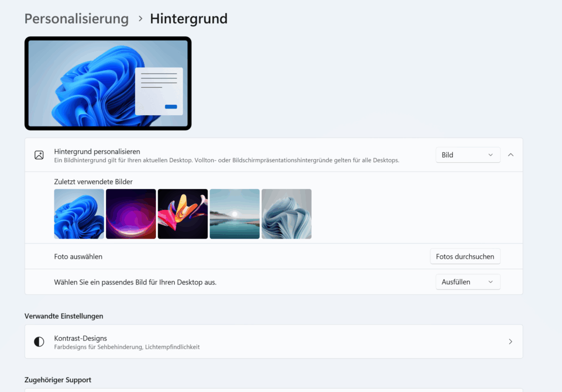The width and height of the screenshot is (562, 392).
Task: Open the Bild background type dropdown
Action: 468,155
